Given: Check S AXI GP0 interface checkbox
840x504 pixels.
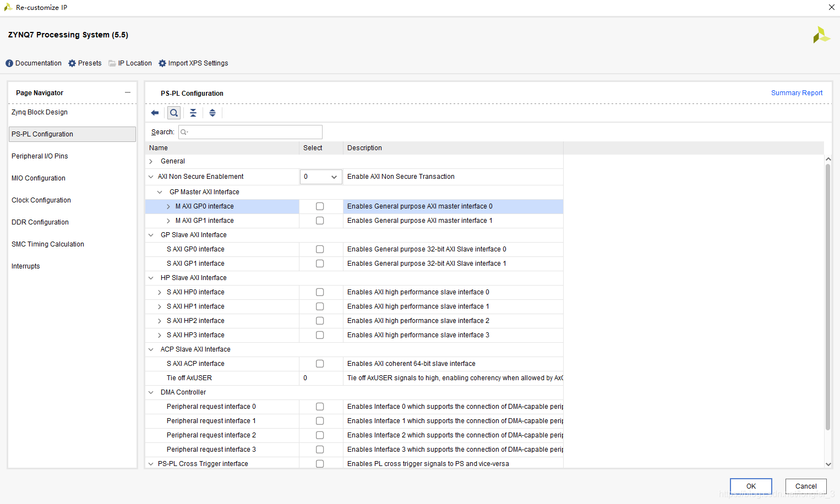Looking at the screenshot, I should point(320,249).
